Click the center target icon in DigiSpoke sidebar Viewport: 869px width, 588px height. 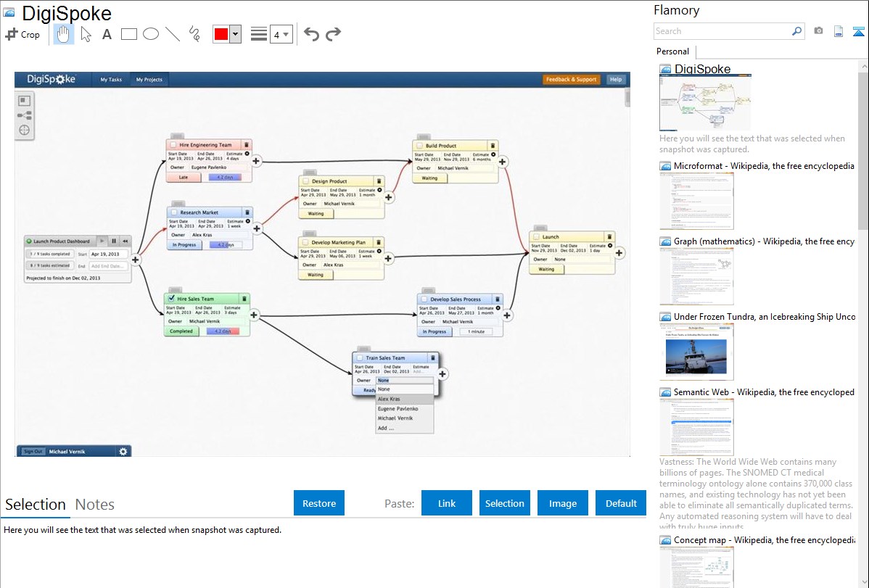pyautogui.click(x=25, y=131)
